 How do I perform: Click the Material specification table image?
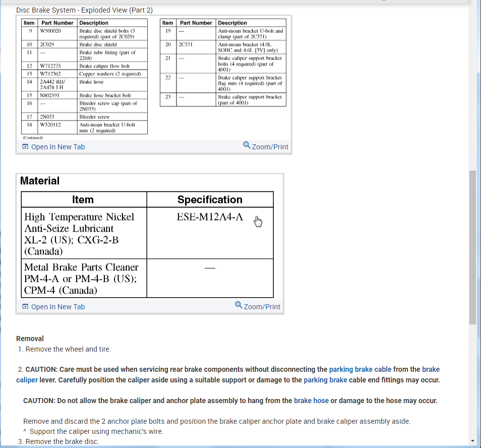coord(147,237)
